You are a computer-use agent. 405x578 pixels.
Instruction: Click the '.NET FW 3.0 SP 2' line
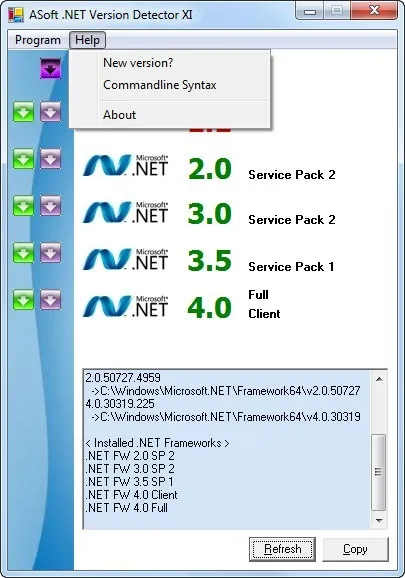coord(130,469)
